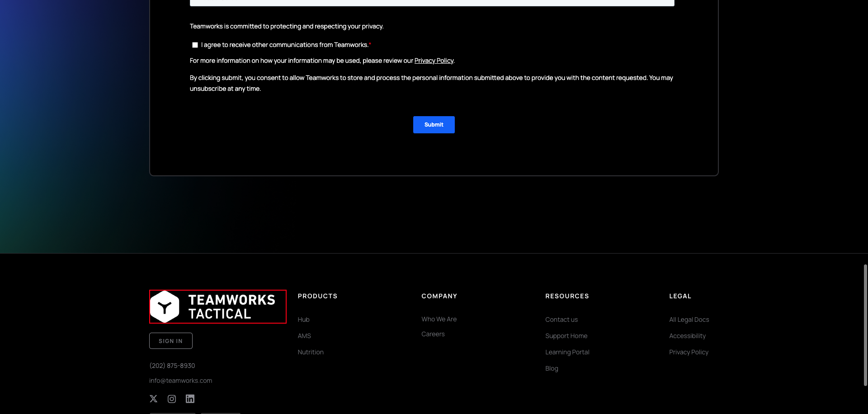Go to Support Home

pos(566,336)
